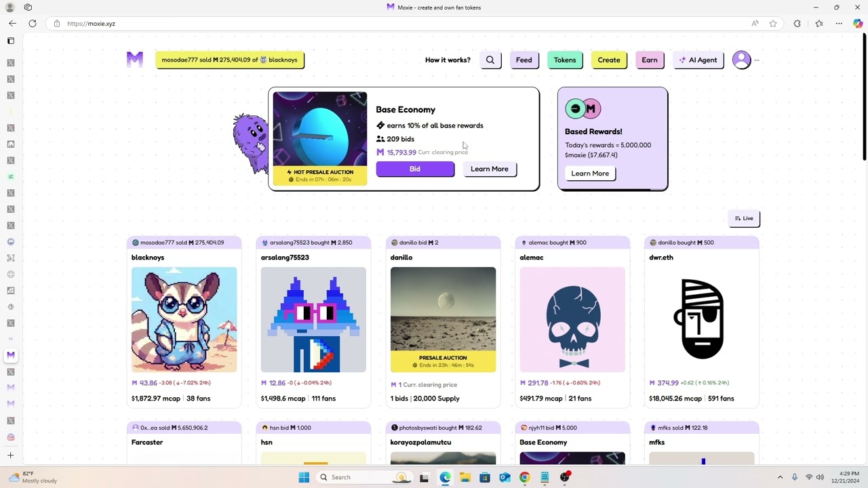Open the vertical tabs sidebar icon
Viewport: 868px width, 488px height.
pos(10,41)
